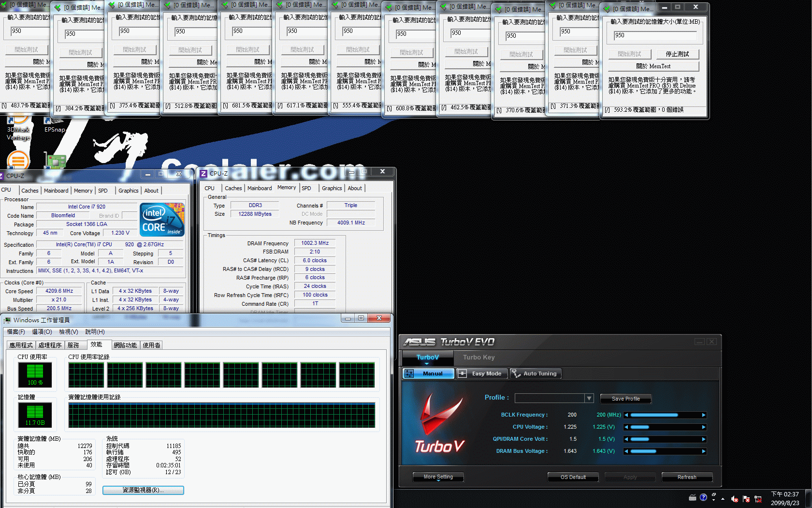Adjust the QPI/DRAM Core Volt slider
The width and height of the screenshot is (812, 508).
[665, 439]
